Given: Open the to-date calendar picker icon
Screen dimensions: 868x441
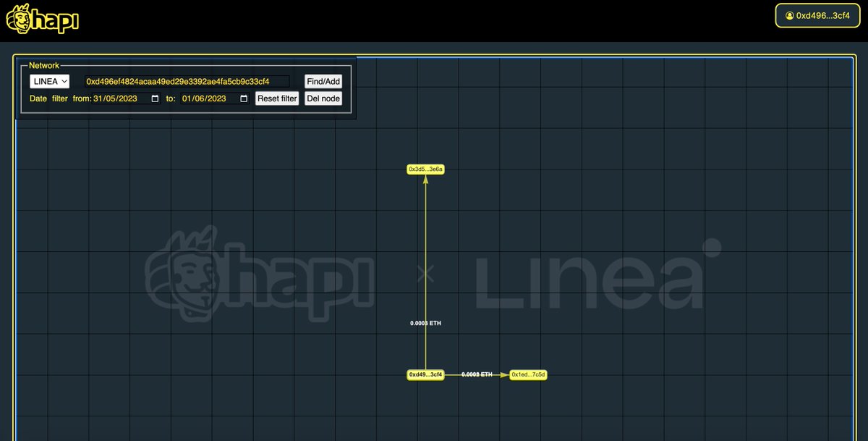Looking at the screenshot, I should coord(244,98).
